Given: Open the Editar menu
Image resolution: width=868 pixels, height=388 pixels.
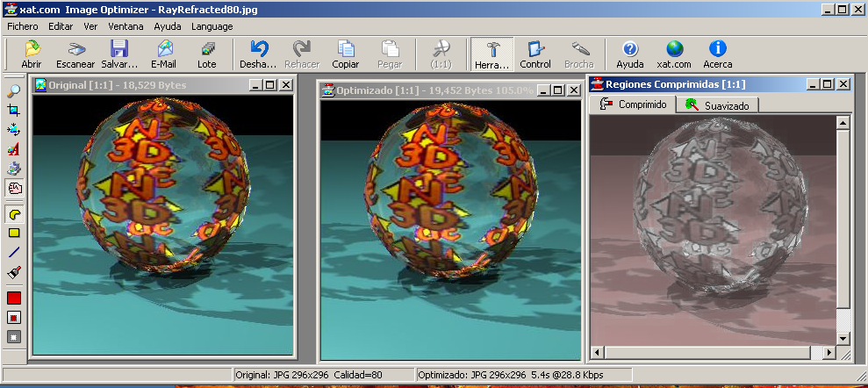Looking at the screenshot, I should click(61, 26).
